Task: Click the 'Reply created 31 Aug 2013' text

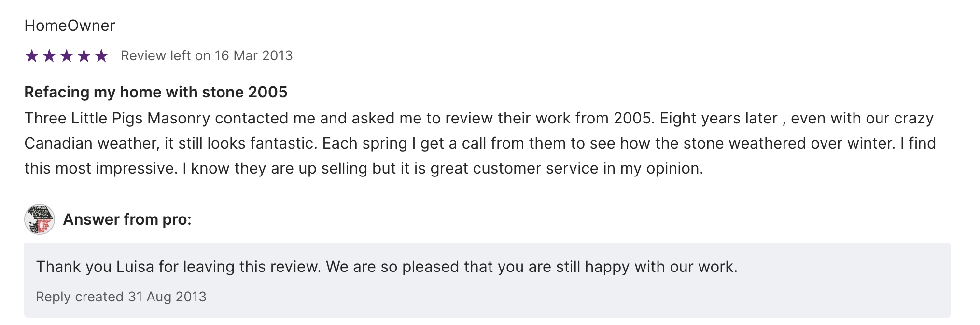Action: tap(121, 297)
